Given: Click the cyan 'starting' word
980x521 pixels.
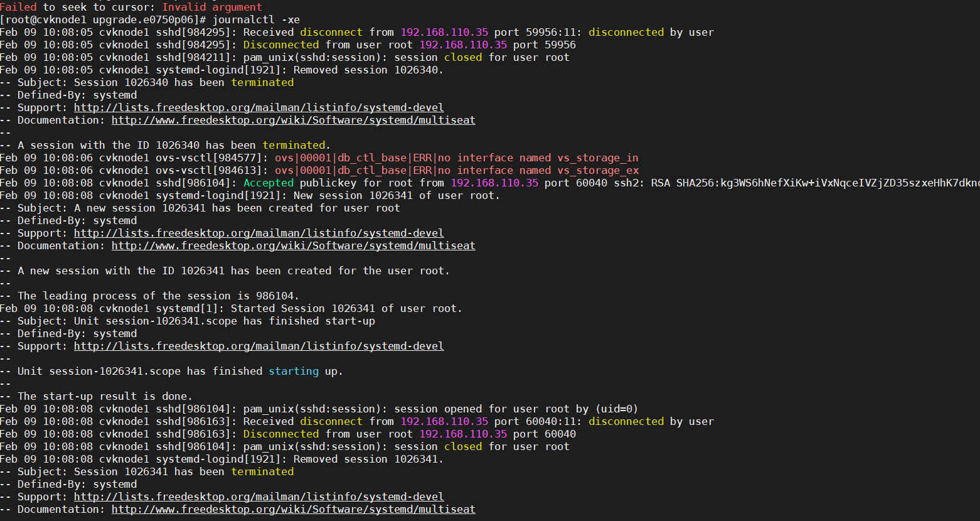Looking at the screenshot, I should [293, 371].
